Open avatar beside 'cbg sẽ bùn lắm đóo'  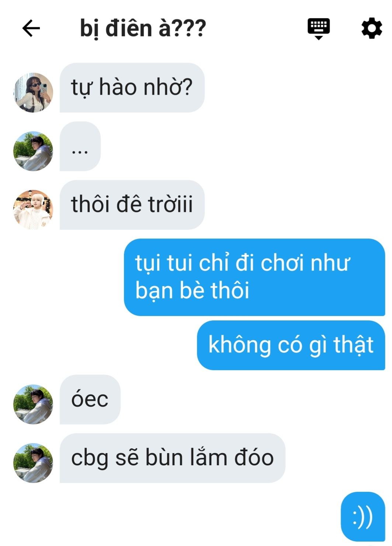tap(33, 463)
